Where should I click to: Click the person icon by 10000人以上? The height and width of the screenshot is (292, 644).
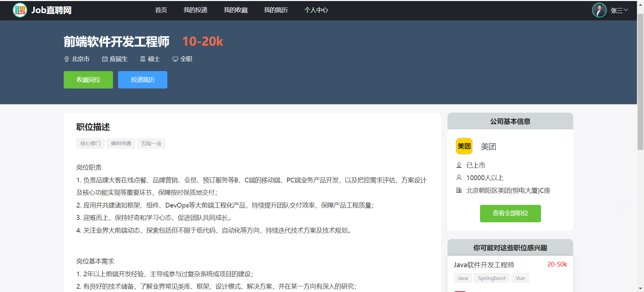click(x=459, y=177)
